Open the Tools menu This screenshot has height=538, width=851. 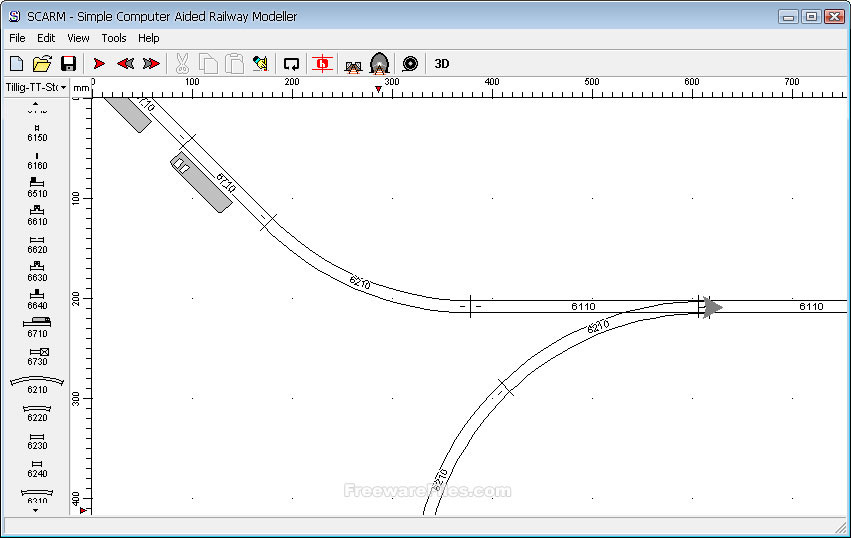[x=114, y=38]
